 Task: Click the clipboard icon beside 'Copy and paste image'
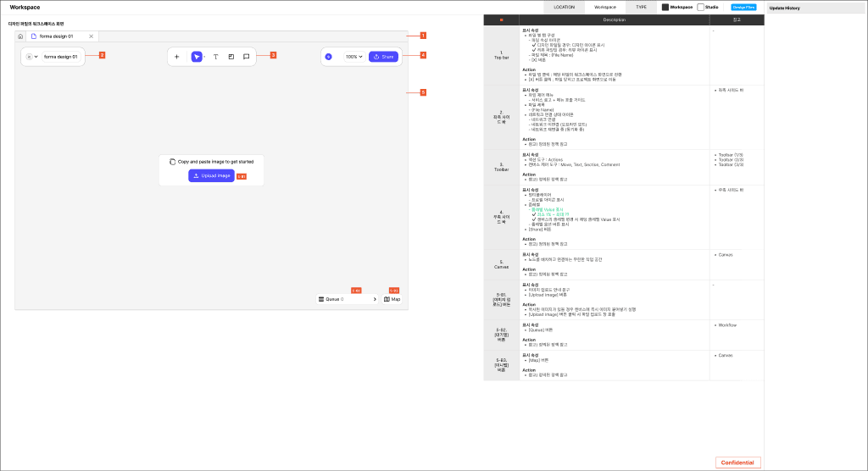pyautogui.click(x=172, y=162)
